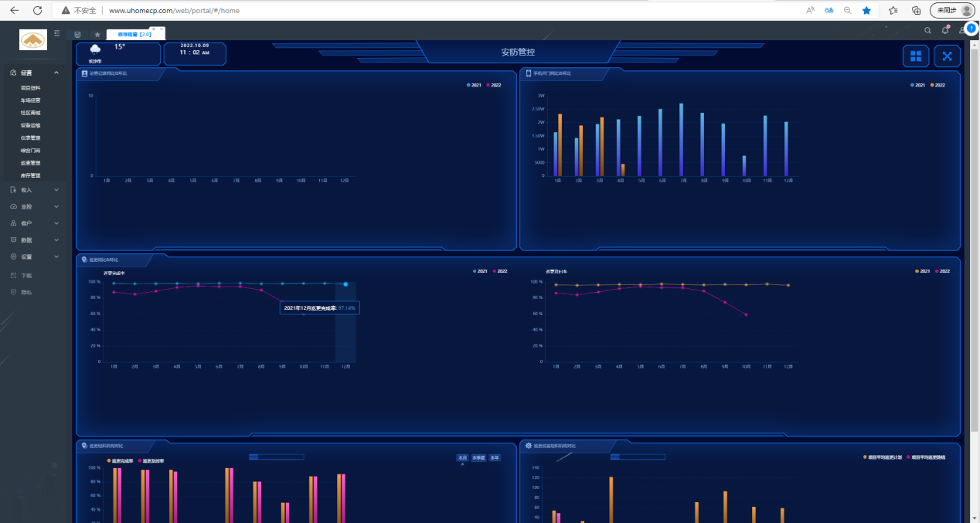Open 库存管理 in the sidebar

point(31,175)
